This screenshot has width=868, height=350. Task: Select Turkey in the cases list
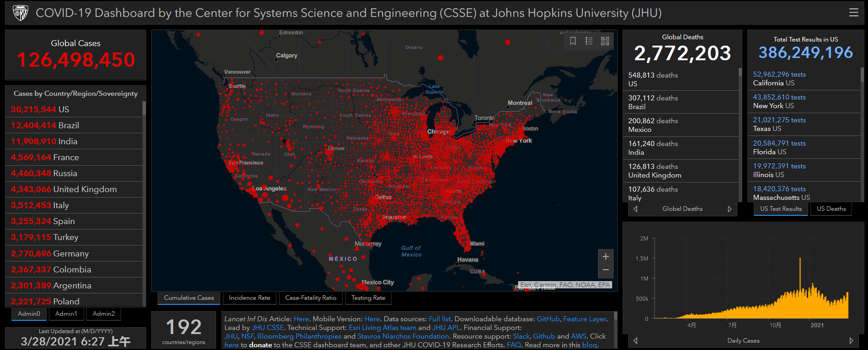[74, 237]
